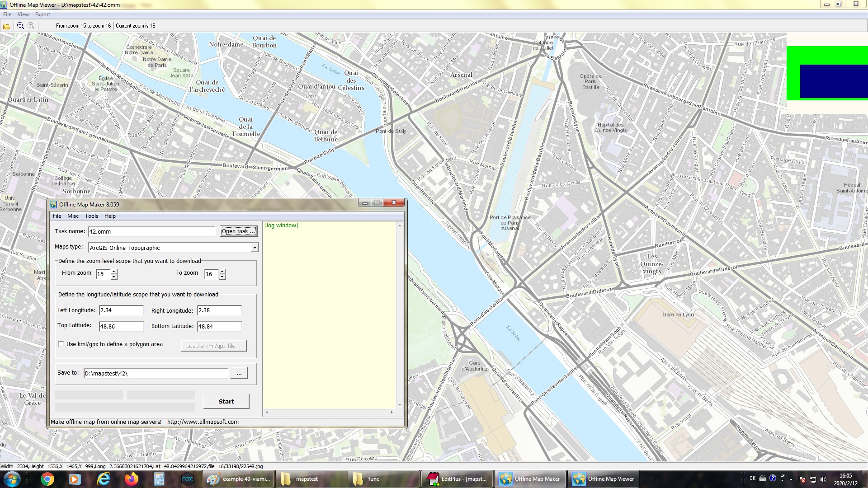Viewport: 868px width, 488px height.
Task: Click log window scroll right arrow
Action: [x=392, y=412]
